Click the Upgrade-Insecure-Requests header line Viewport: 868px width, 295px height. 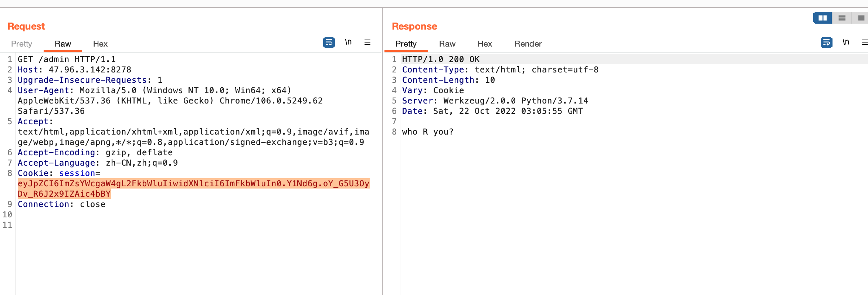coord(90,80)
